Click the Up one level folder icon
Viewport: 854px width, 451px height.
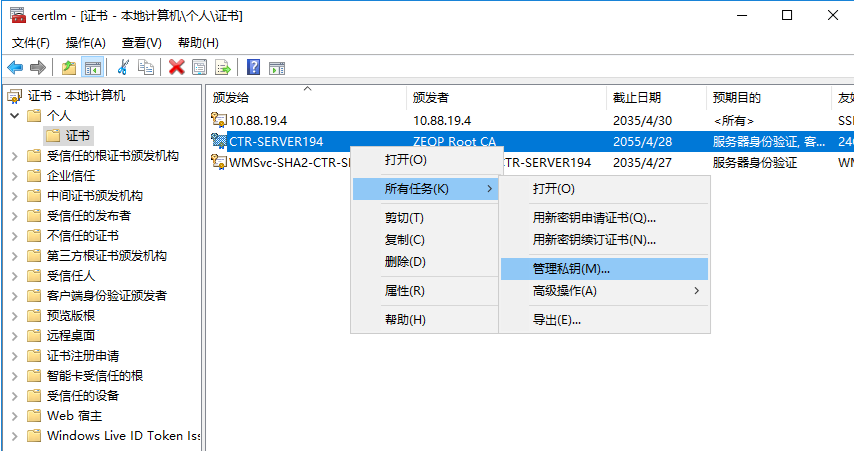point(68,67)
